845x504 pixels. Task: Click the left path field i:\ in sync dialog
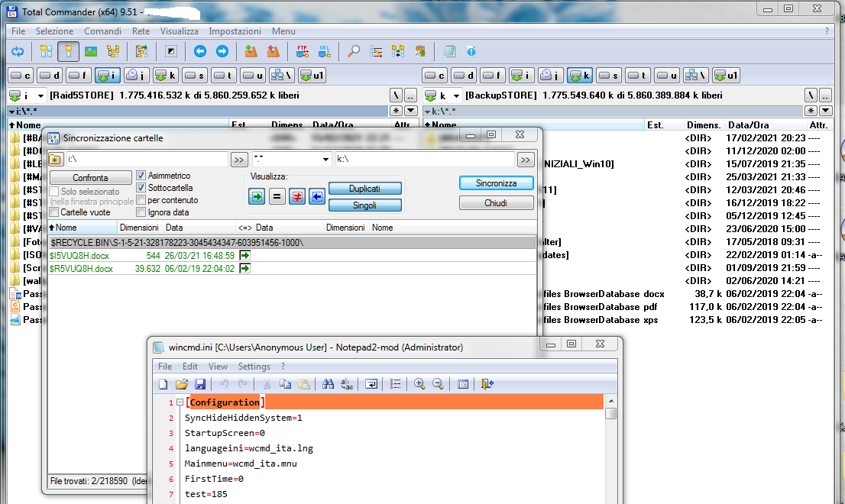(146, 160)
